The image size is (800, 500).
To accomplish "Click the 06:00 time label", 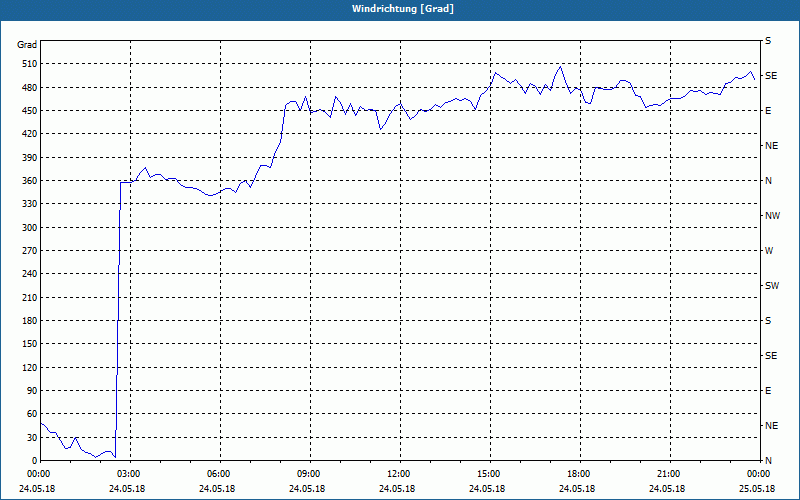I will [219, 474].
